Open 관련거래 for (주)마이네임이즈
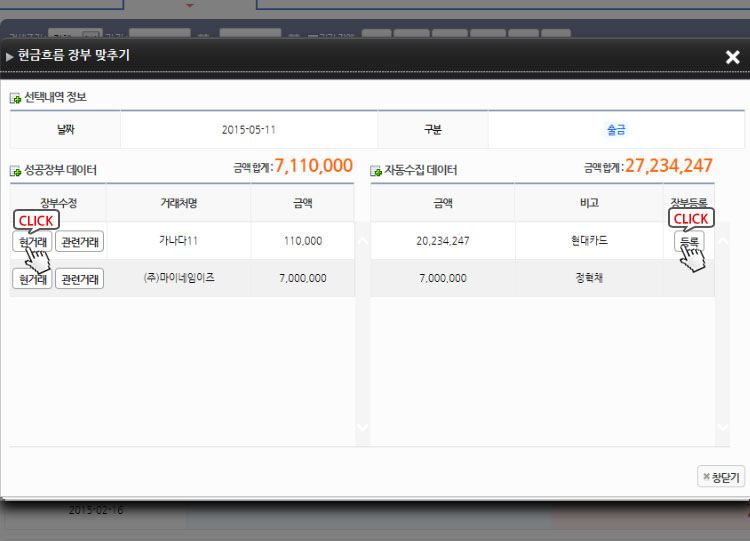Screen dimensions: 750x541 pyautogui.click(x=79, y=279)
